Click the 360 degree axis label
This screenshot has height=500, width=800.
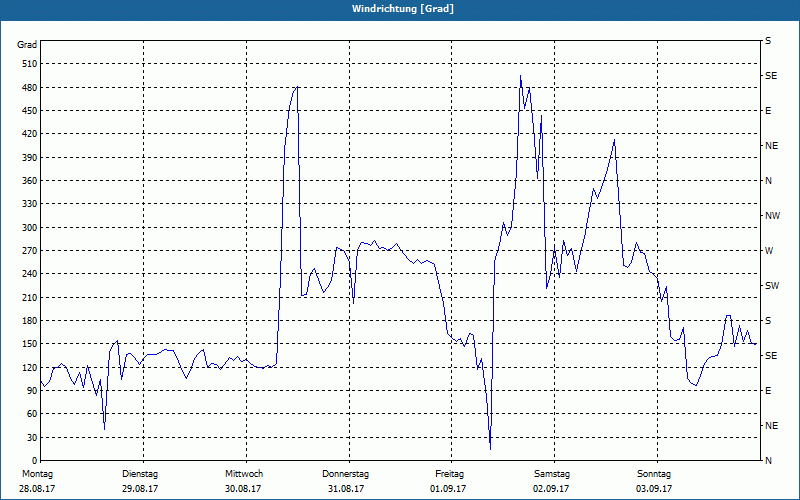coord(30,181)
